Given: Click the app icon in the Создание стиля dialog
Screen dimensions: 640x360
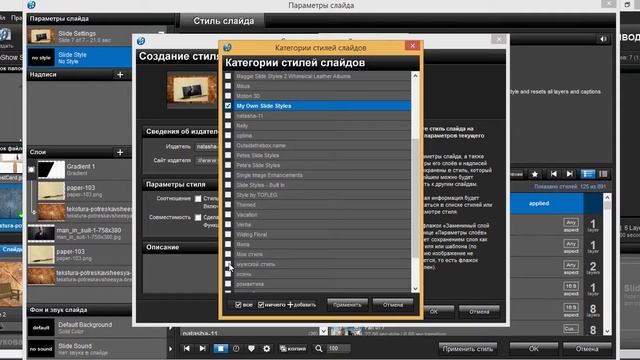Looking at the screenshot, I should coord(141,41).
